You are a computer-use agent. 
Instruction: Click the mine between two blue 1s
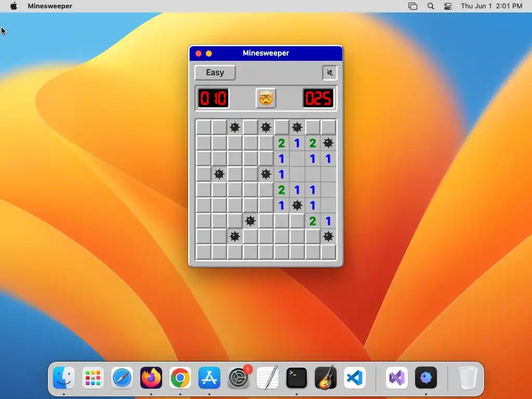click(297, 205)
